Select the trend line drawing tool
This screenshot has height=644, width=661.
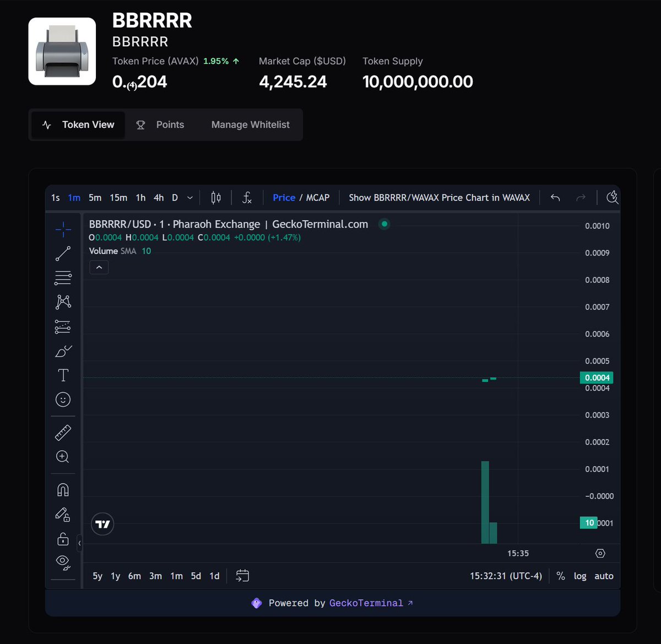63,253
